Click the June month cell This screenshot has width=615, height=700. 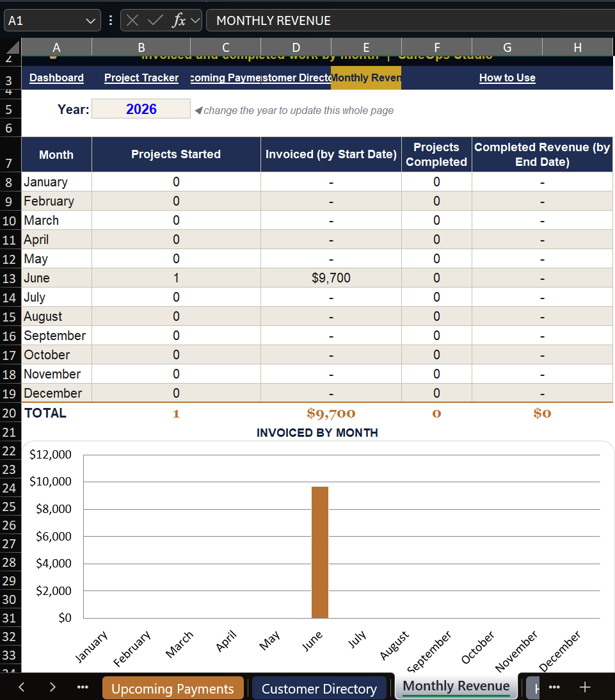click(57, 278)
